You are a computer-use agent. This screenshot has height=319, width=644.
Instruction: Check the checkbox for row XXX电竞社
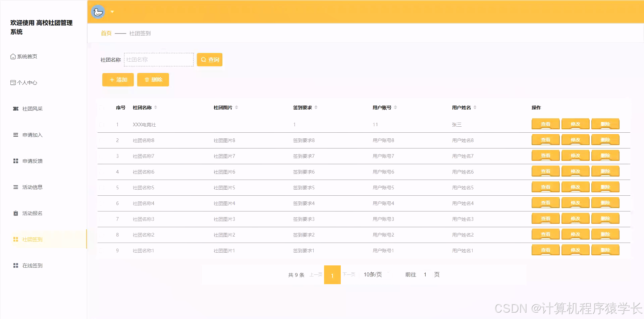click(102, 125)
